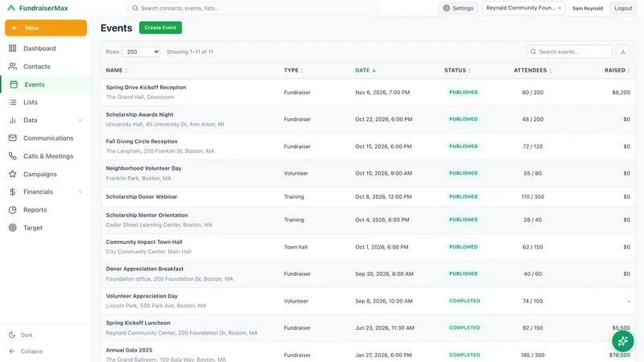Screen dimensions: 644x362
Task: Click the magnifier in Search events box
Action: click(533, 51)
